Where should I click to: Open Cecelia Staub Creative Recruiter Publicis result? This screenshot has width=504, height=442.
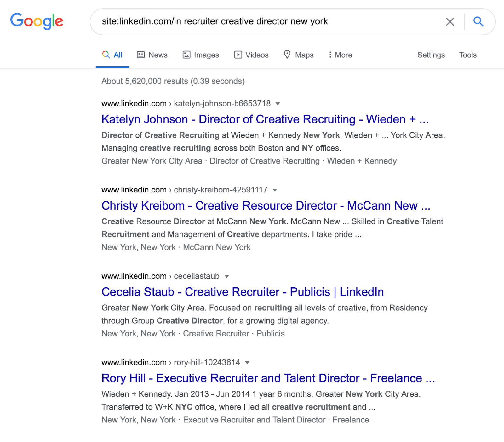point(243,292)
